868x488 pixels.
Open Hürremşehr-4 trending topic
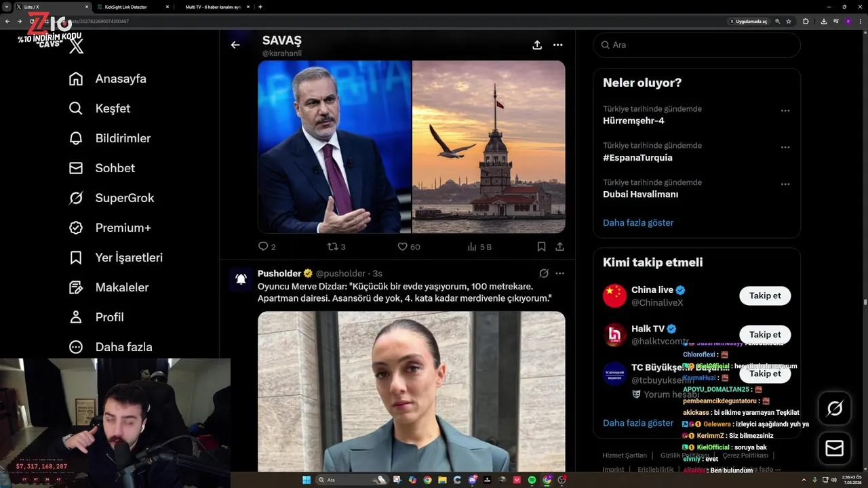pos(633,121)
